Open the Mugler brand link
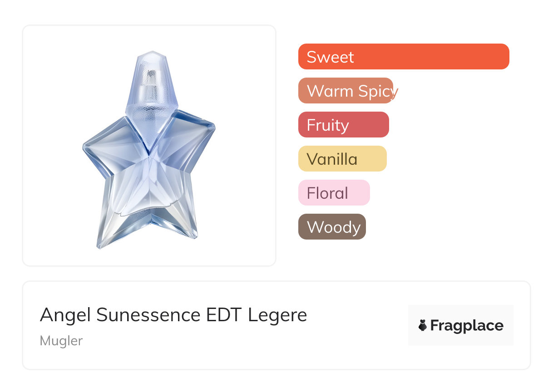Viewport: 553px width, 392px height. click(x=61, y=341)
